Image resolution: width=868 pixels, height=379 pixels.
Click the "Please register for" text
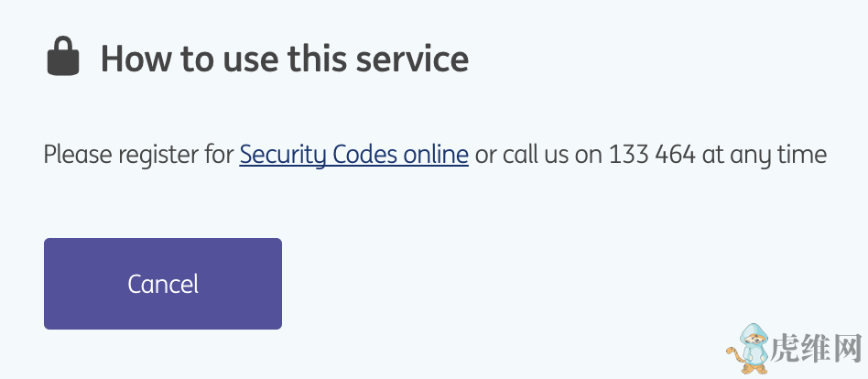(x=138, y=155)
